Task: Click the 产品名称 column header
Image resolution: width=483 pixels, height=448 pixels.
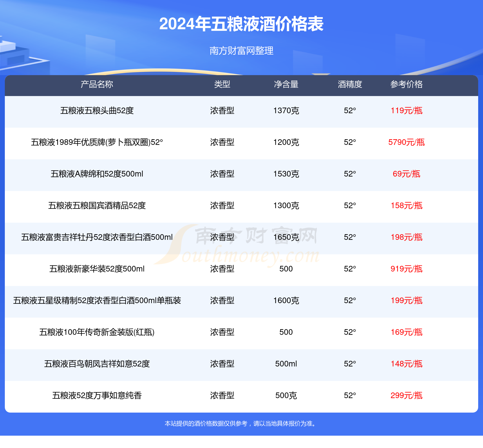Action: coord(97,84)
